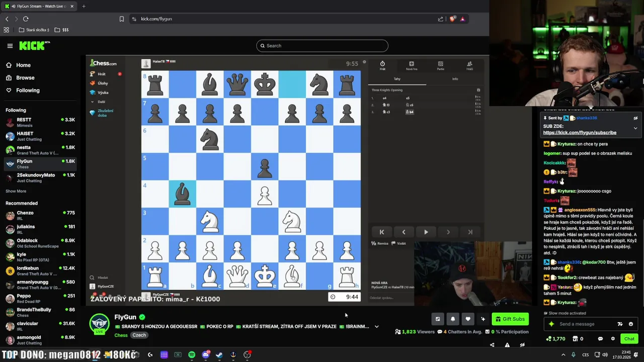The width and height of the screenshot is (644, 362).
Task: Focus the Kick search field
Action: [322, 46]
